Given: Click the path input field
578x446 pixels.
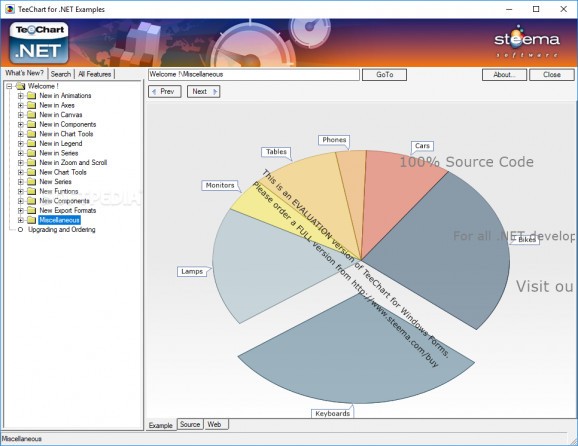Looking at the screenshot, I should pyautogui.click(x=254, y=74).
